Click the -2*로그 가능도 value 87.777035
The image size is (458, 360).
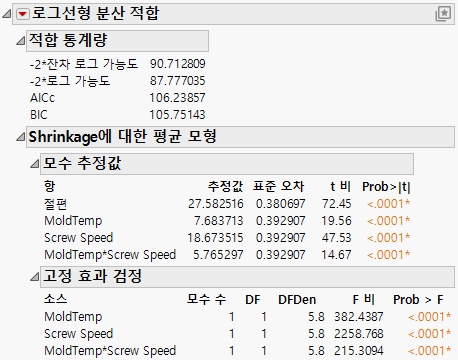tap(177, 81)
